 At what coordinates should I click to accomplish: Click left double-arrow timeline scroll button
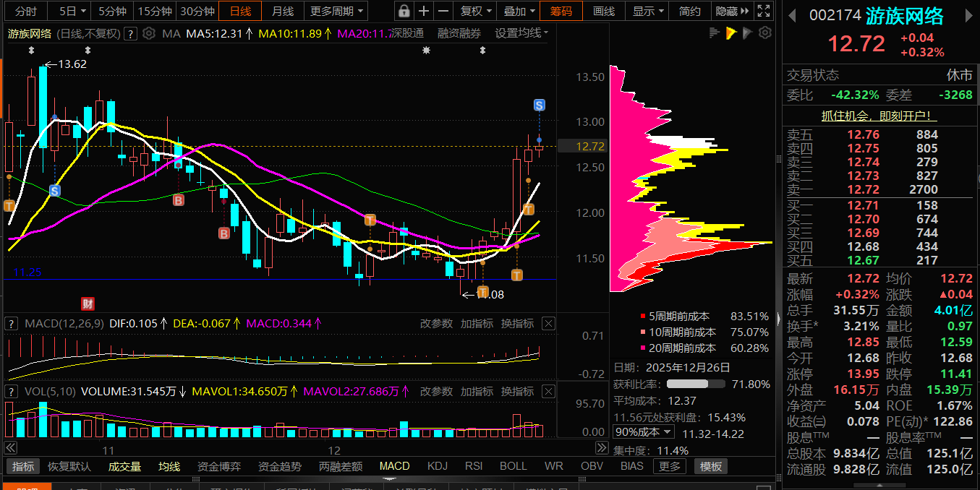coord(10,448)
